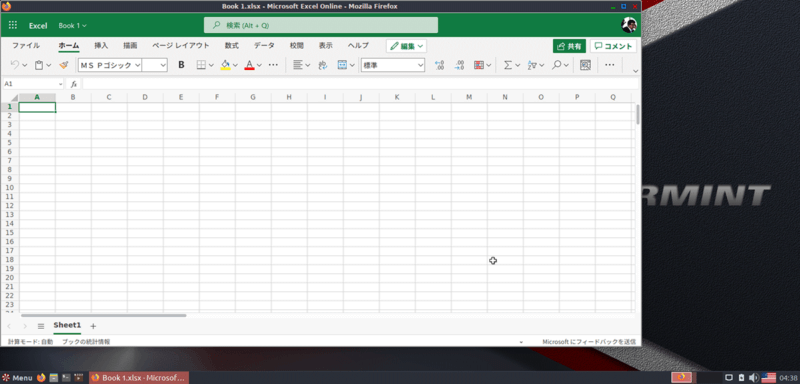Click the Decrease Decimal icon
This screenshot has height=384, width=800.
pyautogui.click(x=459, y=65)
